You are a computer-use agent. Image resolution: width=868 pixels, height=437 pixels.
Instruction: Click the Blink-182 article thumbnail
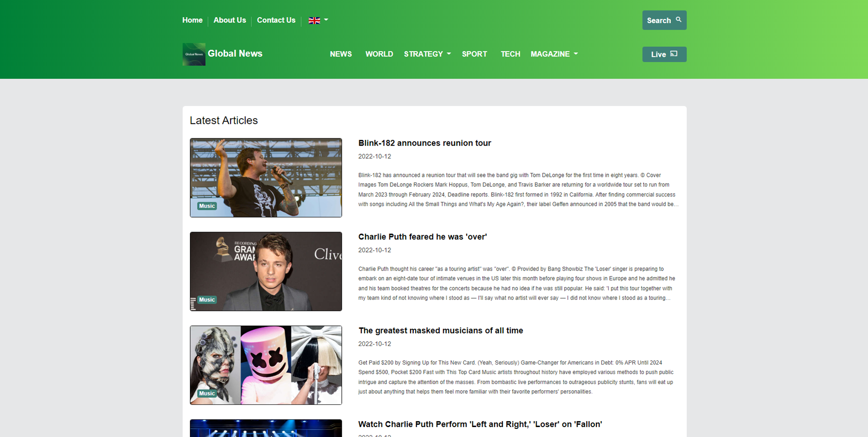pyautogui.click(x=266, y=178)
